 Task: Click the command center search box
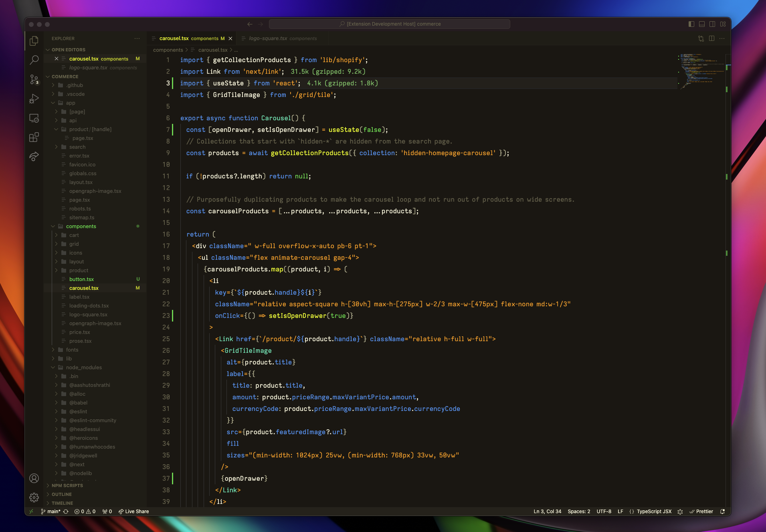coord(390,24)
